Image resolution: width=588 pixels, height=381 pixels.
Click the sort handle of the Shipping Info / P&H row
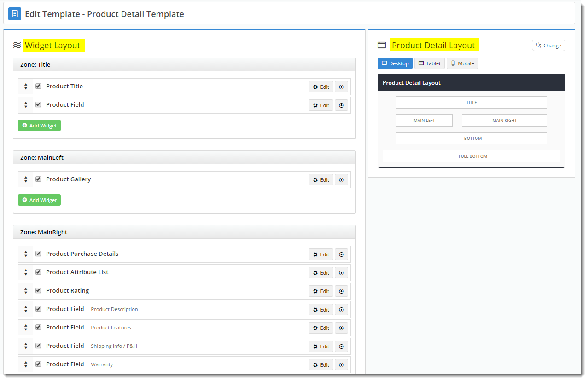pos(26,346)
